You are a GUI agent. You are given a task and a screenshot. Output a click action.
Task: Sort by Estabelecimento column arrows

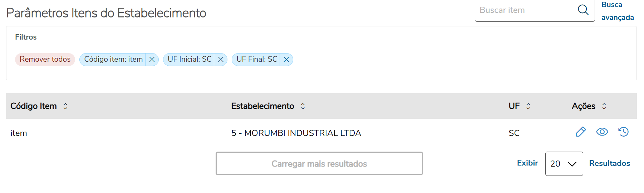coord(303,106)
